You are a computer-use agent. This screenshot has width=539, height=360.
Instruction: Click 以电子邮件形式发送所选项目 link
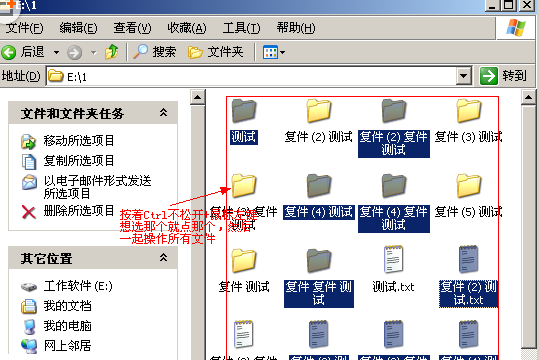click(97, 187)
